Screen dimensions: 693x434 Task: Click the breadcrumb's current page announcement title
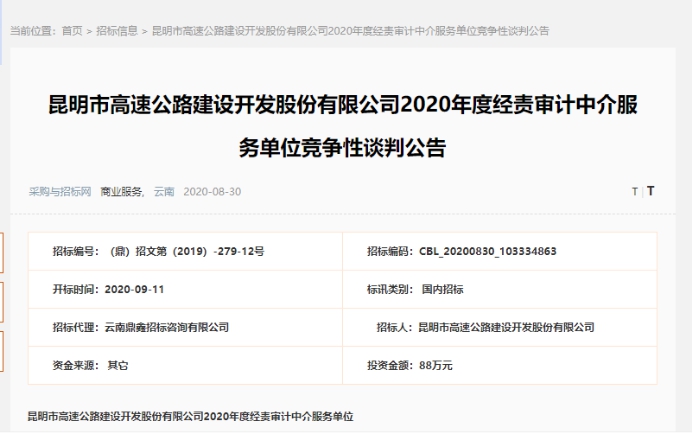349,31
